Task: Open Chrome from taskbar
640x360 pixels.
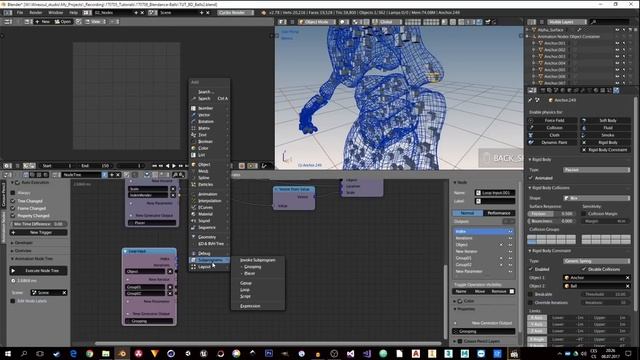Action: pyautogui.click(x=89, y=353)
